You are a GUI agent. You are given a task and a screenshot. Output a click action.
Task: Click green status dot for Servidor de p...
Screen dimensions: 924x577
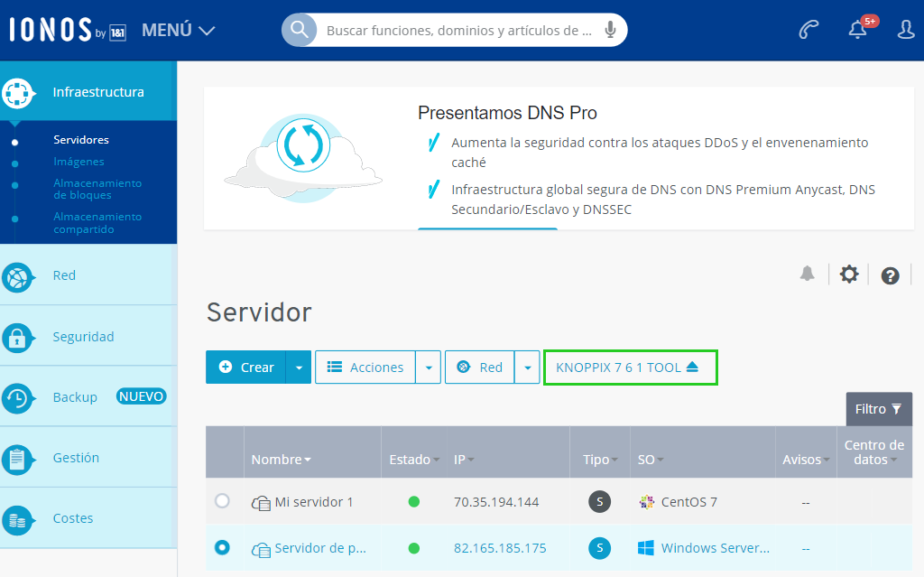pyautogui.click(x=413, y=548)
